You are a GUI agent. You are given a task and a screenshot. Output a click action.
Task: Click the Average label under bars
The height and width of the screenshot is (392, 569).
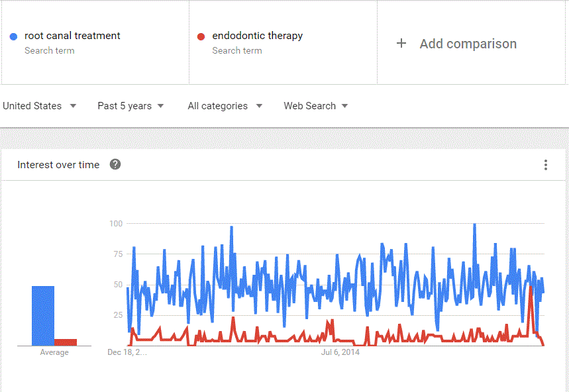point(54,352)
